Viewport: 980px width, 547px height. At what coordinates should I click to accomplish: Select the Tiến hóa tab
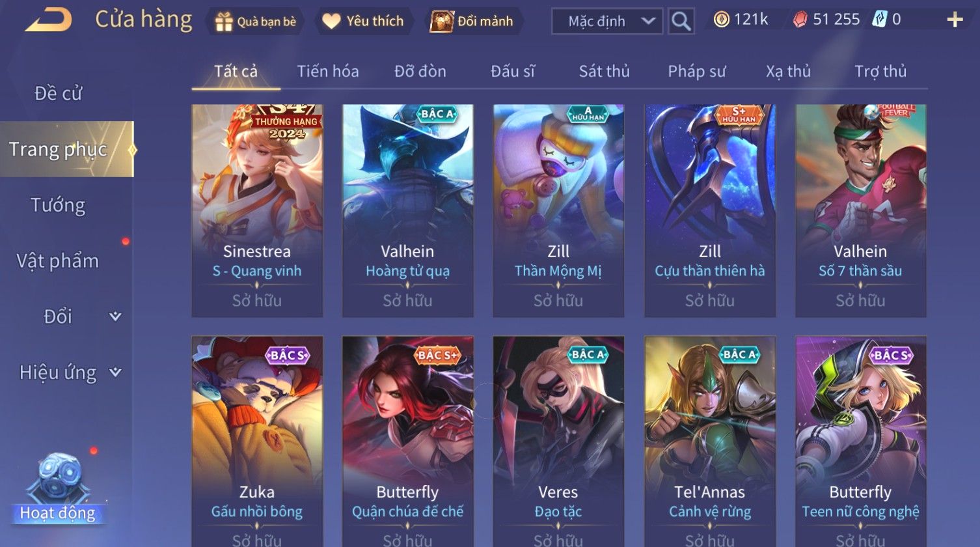[328, 71]
